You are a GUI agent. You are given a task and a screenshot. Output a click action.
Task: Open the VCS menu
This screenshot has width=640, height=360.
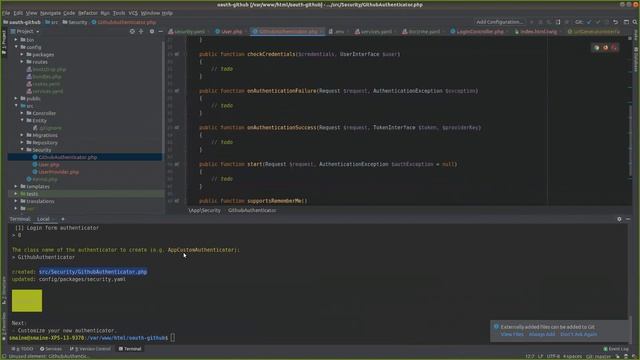(133, 13)
